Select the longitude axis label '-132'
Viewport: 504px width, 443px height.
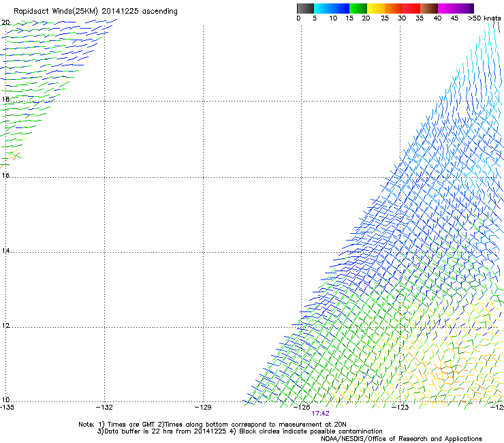click(104, 408)
